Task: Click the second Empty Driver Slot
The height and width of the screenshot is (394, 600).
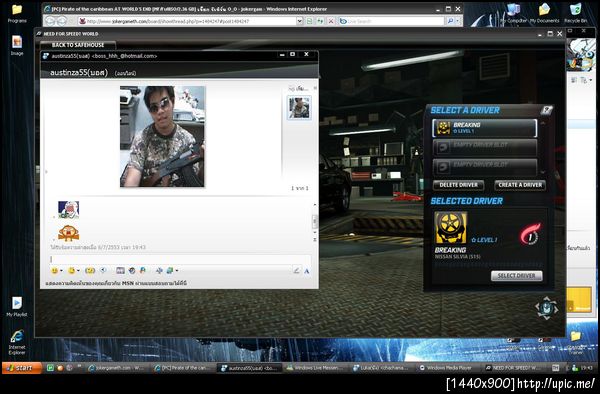Action: pos(484,167)
